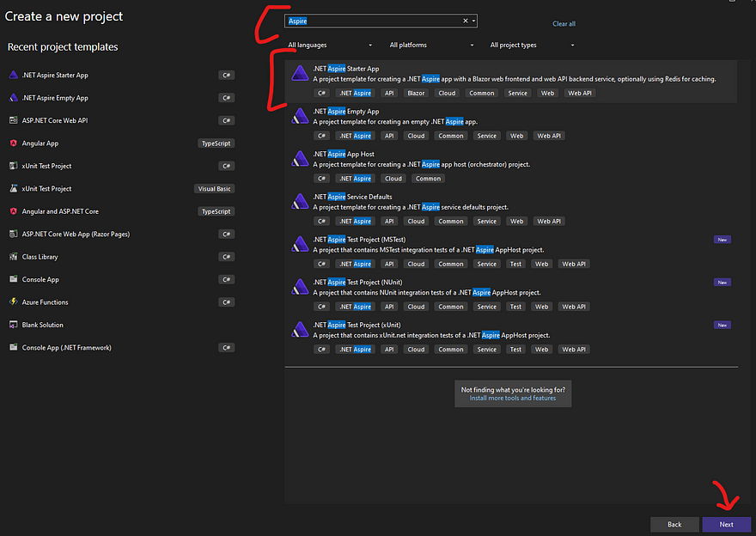Click the Next button
756x536 pixels.
click(x=726, y=525)
